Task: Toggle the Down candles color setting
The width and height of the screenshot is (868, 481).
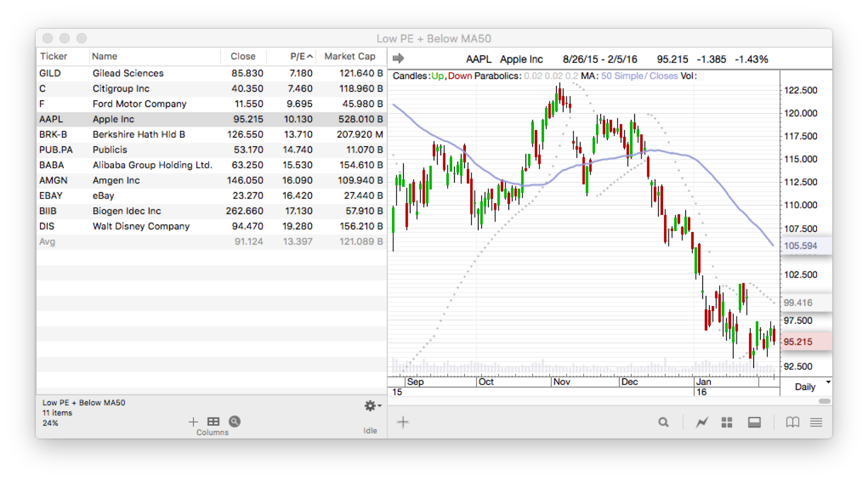Action: (460, 76)
